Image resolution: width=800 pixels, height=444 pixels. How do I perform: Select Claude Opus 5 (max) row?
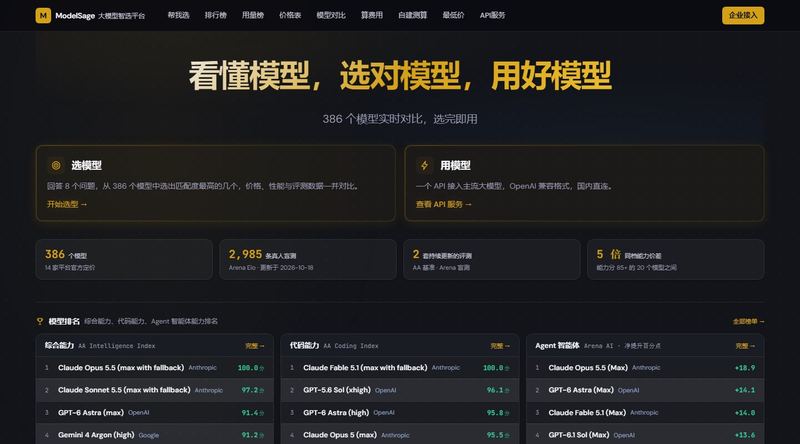coord(400,435)
